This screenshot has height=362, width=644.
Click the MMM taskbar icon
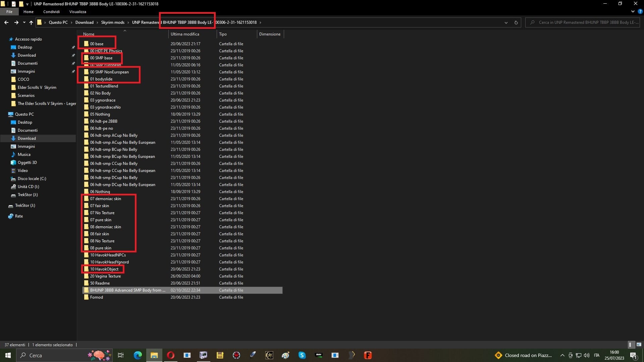click(x=319, y=355)
